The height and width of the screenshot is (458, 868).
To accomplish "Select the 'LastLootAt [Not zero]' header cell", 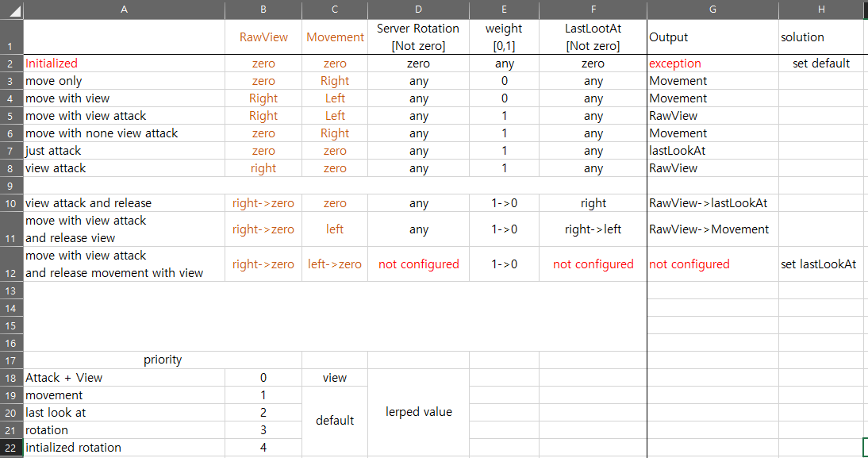I will click(593, 37).
